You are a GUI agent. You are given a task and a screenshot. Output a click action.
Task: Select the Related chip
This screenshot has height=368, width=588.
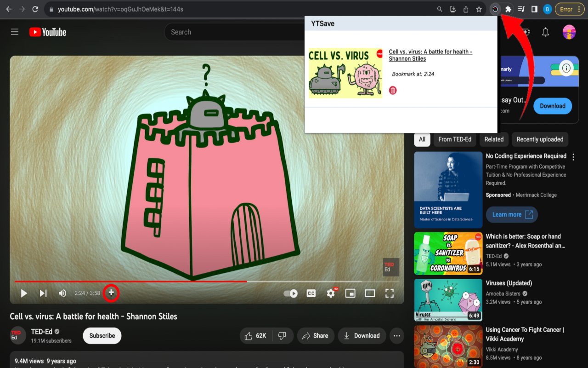tap(494, 139)
